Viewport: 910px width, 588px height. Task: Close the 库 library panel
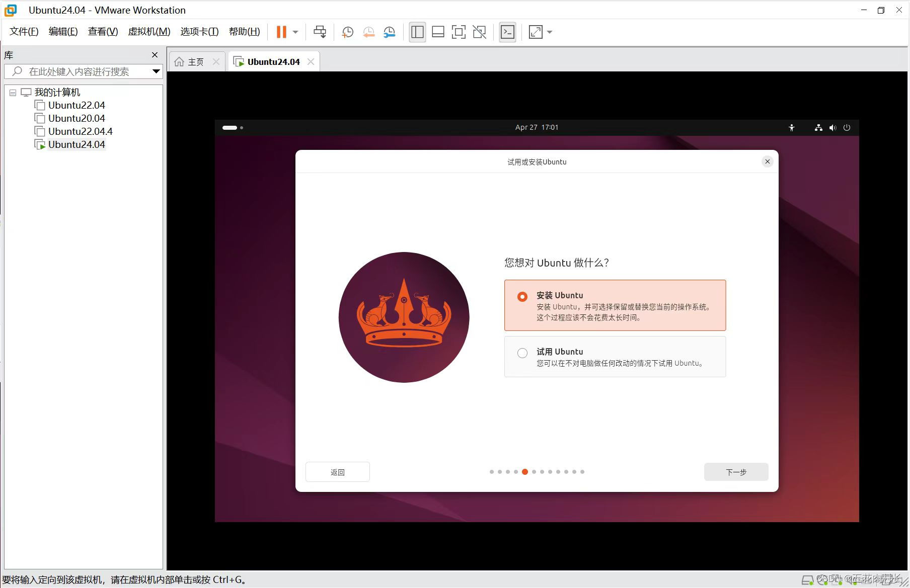155,55
